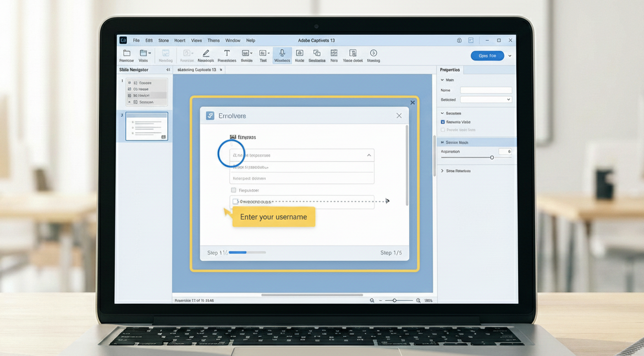Click the pencil icon in the toolbar
The height and width of the screenshot is (356, 644).
click(x=206, y=53)
